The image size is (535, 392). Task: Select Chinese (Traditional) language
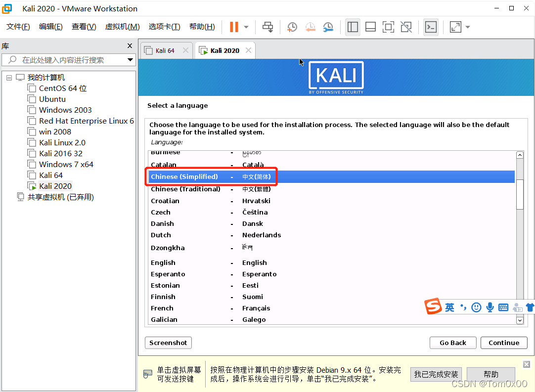point(331,189)
